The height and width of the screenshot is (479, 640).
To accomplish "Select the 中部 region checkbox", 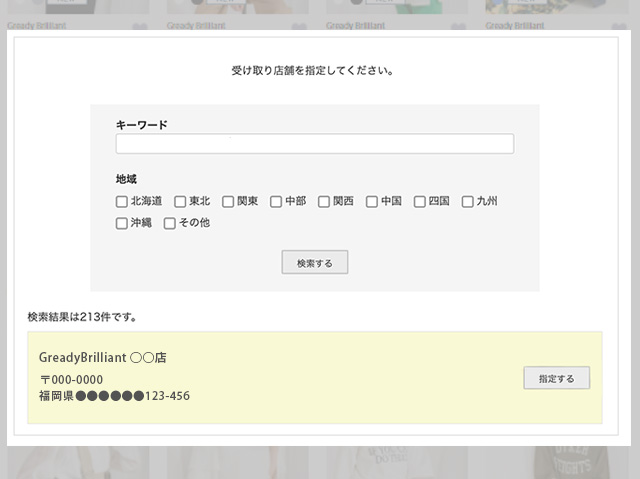I will click(x=277, y=201).
